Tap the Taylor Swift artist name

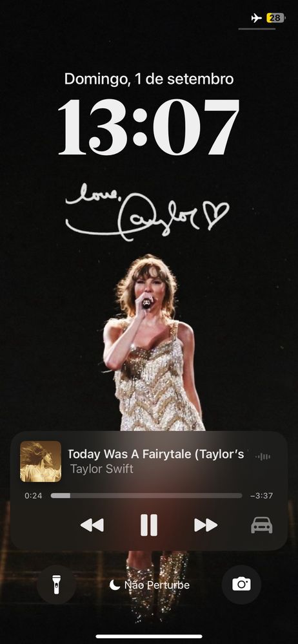pyautogui.click(x=102, y=469)
